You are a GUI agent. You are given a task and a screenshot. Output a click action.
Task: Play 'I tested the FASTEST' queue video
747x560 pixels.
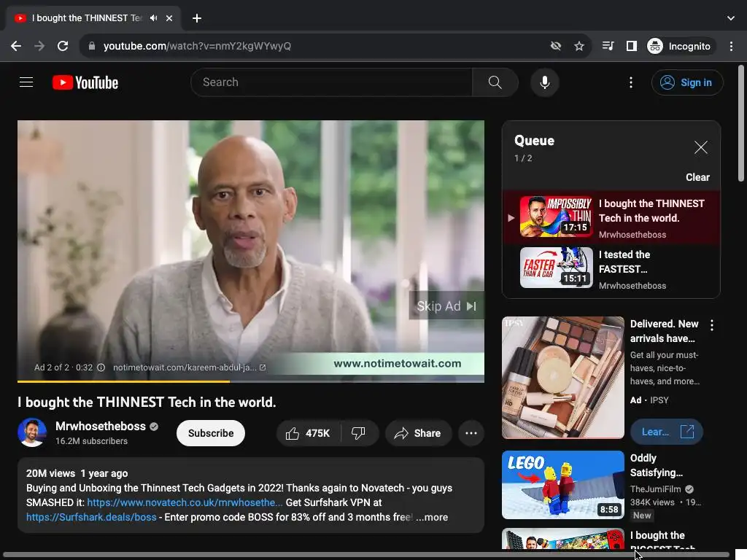[x=611, y=268]
